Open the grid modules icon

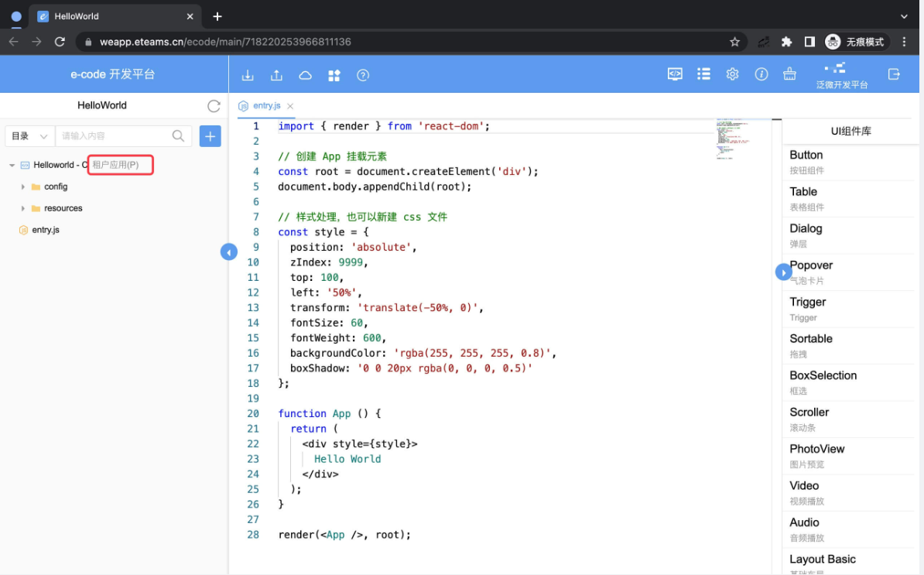click(x=334, y=75)
